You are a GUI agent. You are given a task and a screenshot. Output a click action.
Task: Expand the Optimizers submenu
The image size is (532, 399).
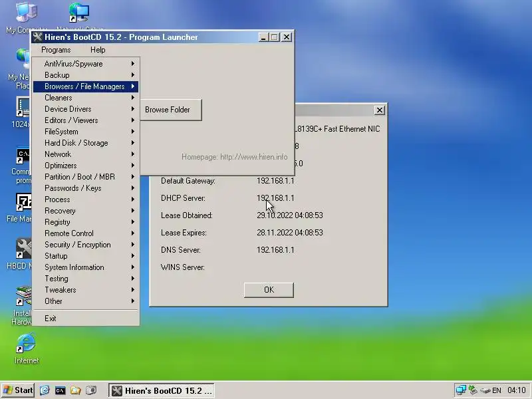[86, 166]
